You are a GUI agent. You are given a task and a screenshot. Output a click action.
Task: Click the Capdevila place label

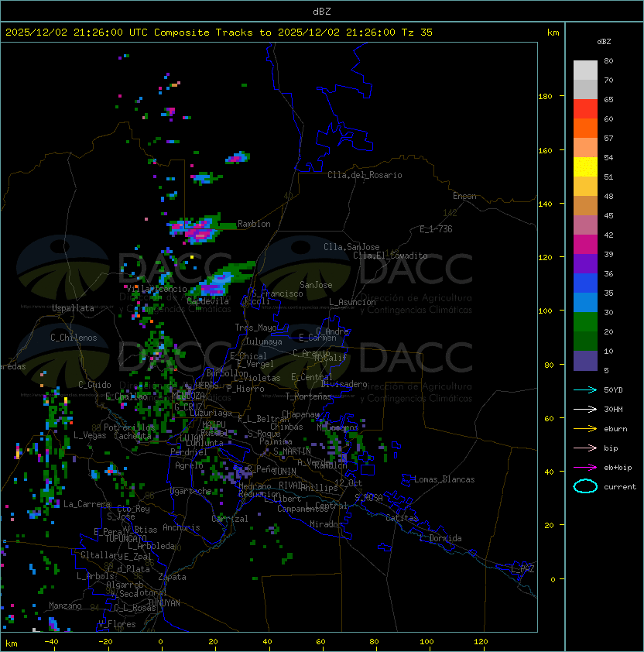(x=208, y=300)
